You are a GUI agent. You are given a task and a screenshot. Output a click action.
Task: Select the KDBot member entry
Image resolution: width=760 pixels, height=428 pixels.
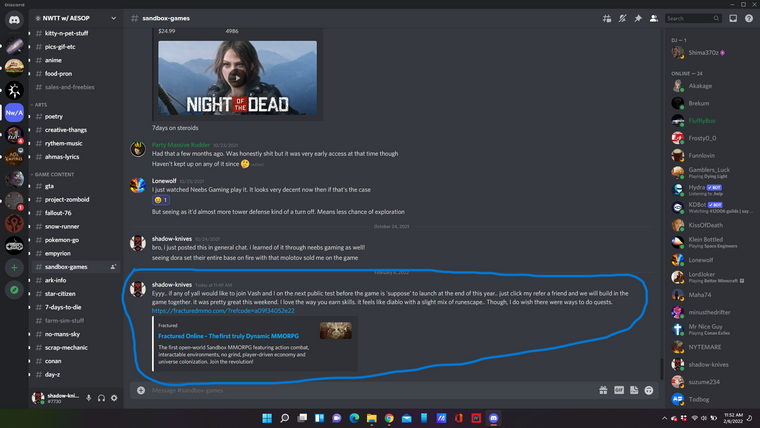[x=709, y=207]
